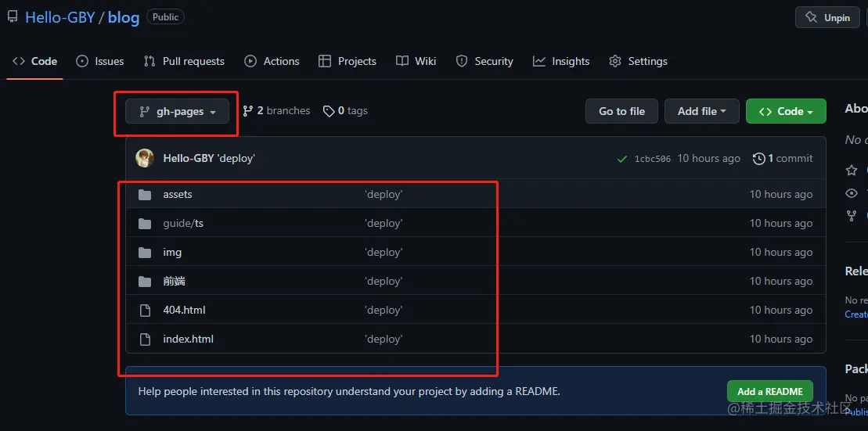Open the Security tab
868x431 pixels.
(484, 62)
